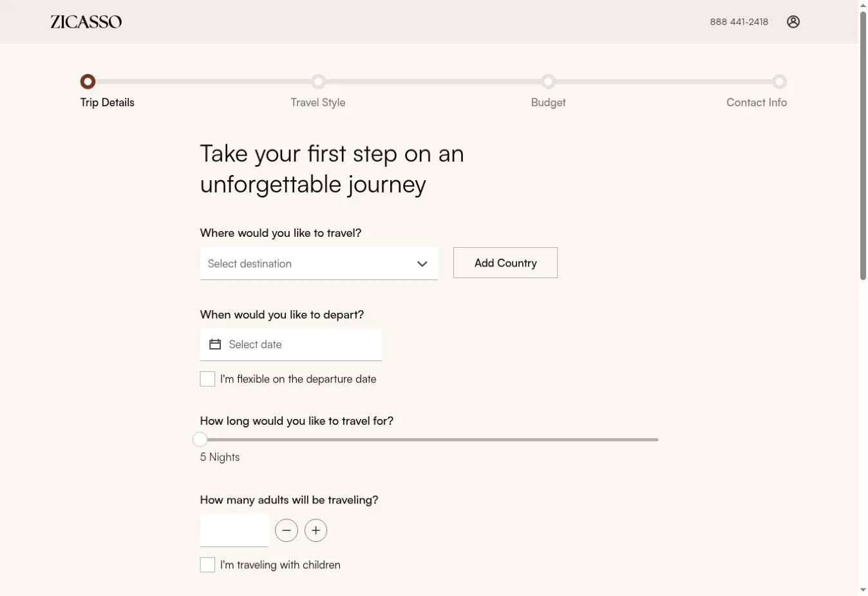Screen dimensions: 868x596
Task: Click 'Where would you like to travel?' label
Action: [x=281, y=233]
